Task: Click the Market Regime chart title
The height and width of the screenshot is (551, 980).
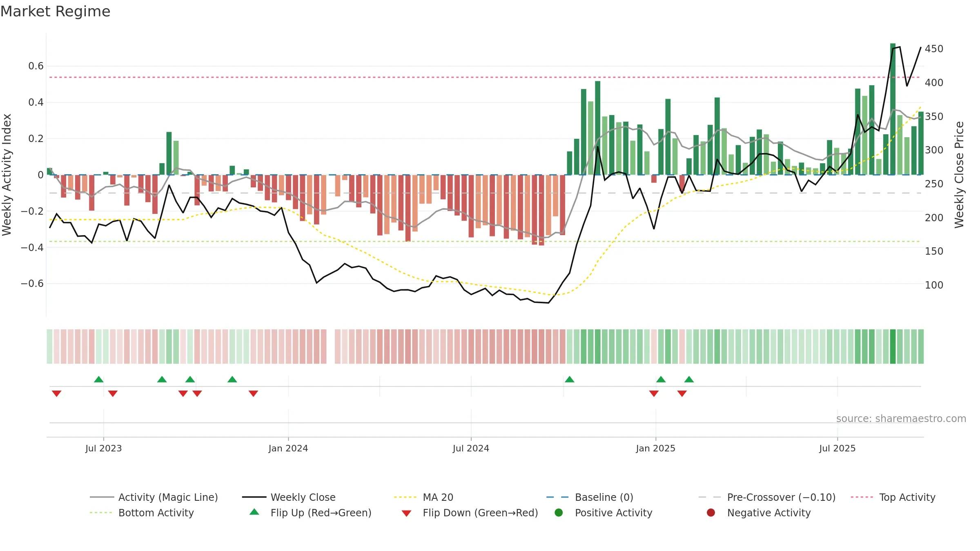Action: tap(55, 11)
